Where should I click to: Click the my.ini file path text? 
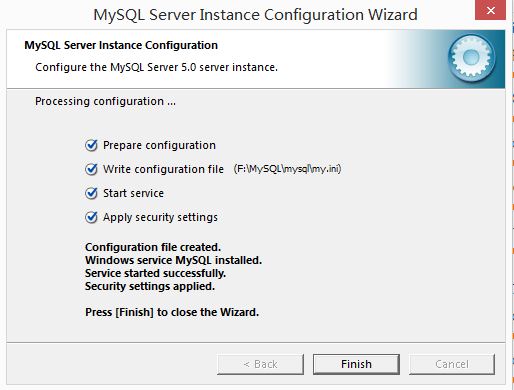point(287,169)
